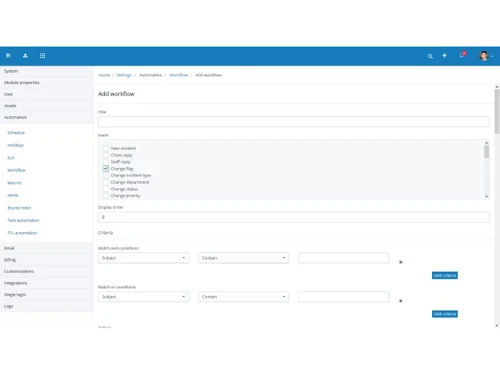Follow the Settings breadcrumb link
The image size is (500, 375).
tap(124, 75)
